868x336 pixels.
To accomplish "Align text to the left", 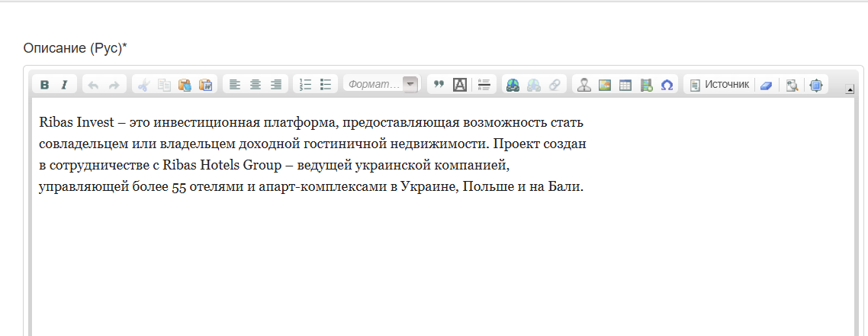I will click(x=235, y=85).
